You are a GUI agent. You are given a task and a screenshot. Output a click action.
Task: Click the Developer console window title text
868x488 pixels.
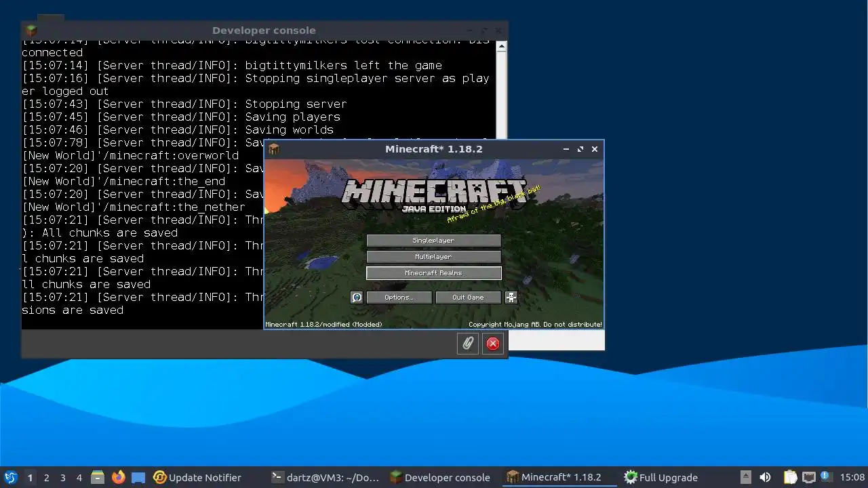[264, 30]
